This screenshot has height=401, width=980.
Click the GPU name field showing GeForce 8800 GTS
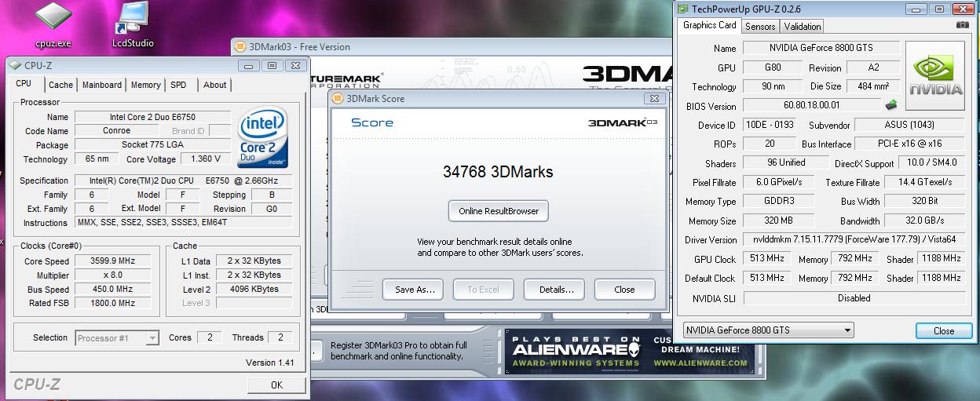820,48
